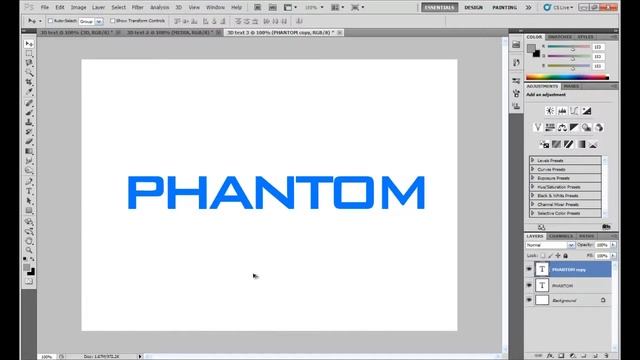Click foreground color swatch in toolbox

pos(27,268)
